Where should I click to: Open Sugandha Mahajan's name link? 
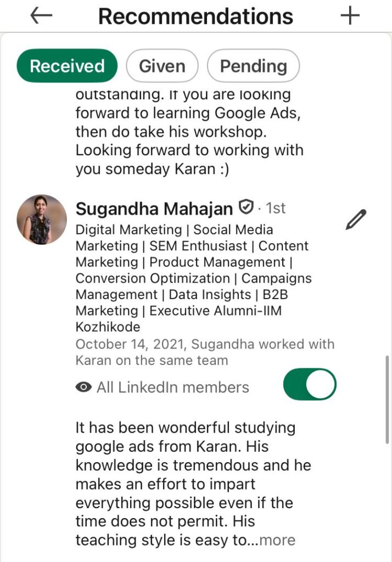154,209
